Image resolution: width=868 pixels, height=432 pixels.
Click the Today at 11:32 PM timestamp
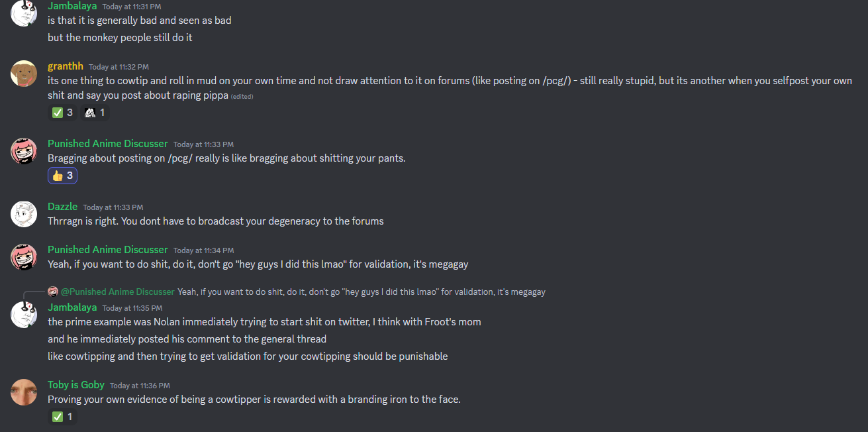click(x=119, y=67)
